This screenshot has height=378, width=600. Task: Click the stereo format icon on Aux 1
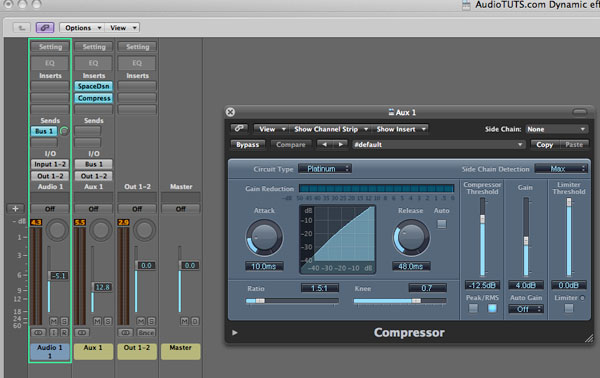[x=82, y=332]
